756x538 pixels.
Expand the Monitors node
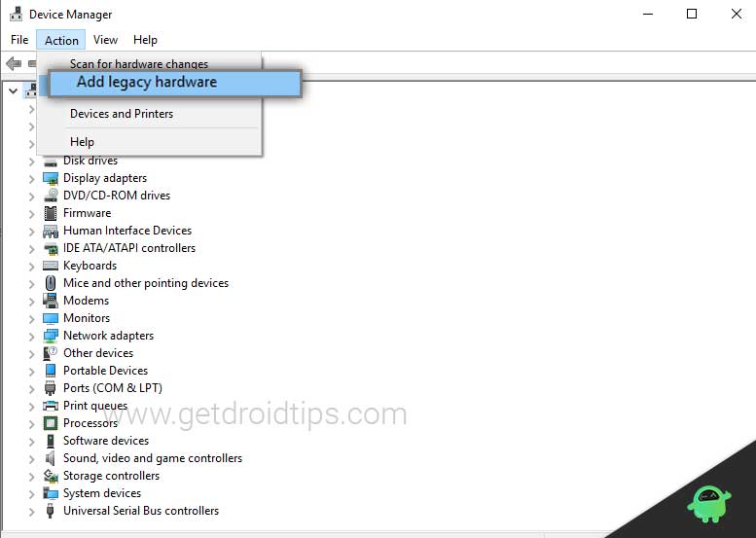click(32, 319)
